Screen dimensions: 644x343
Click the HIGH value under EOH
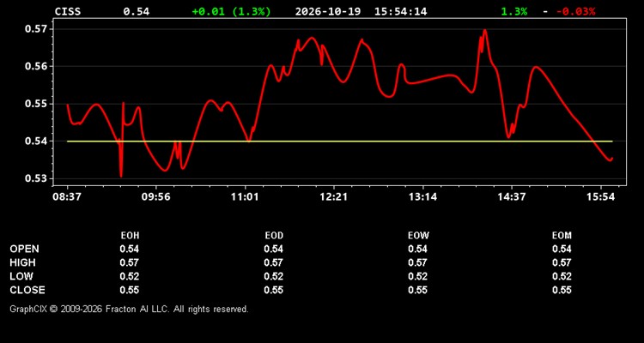pos(130,262)
